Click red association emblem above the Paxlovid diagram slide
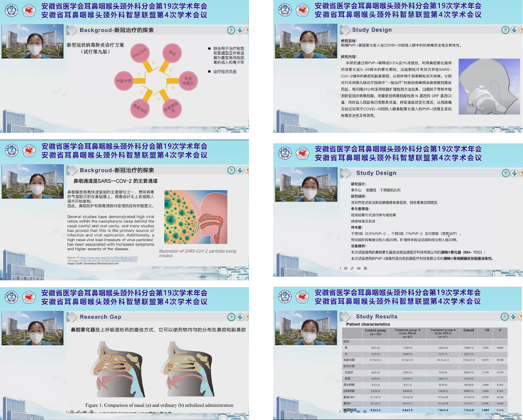The height and width of the screenshot is (420, 523). [x=29, y=10]
